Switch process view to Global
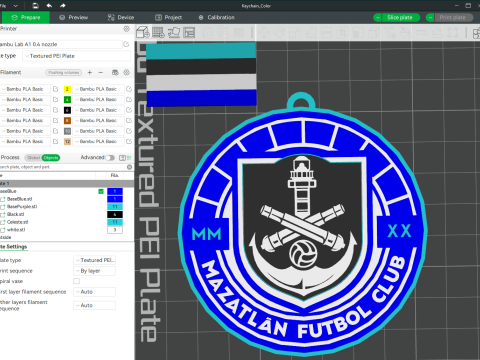This screenshot has width=480, height=360. point(33,158)
